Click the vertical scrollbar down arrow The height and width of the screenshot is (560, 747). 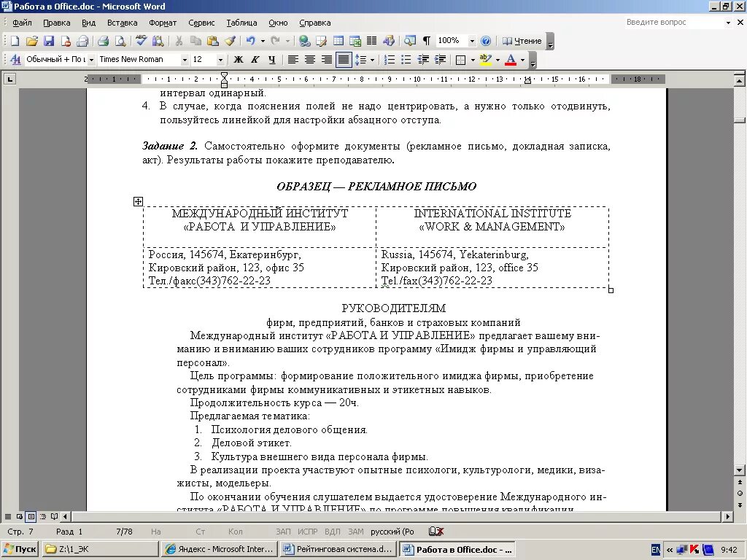coord(740,470)
